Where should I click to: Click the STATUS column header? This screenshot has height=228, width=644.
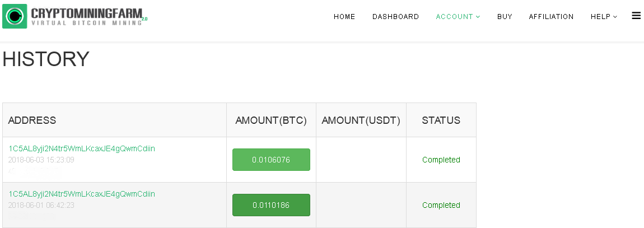click(441, 120)
